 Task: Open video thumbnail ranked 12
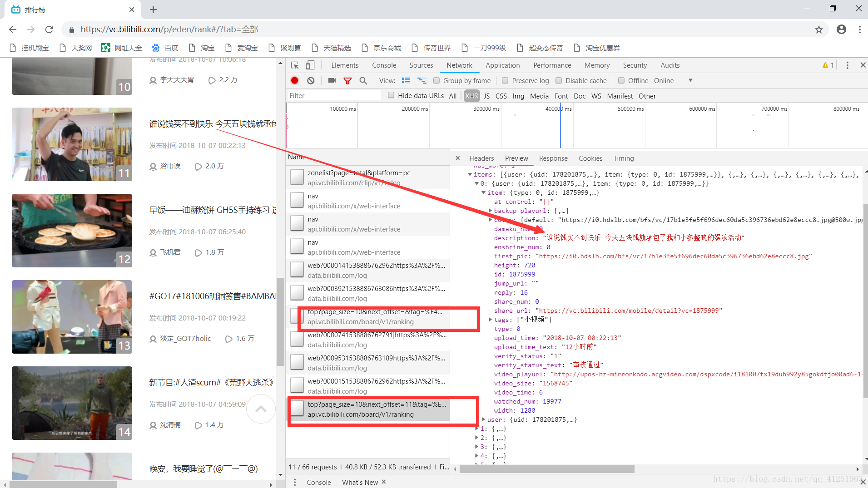click(72, 230)
